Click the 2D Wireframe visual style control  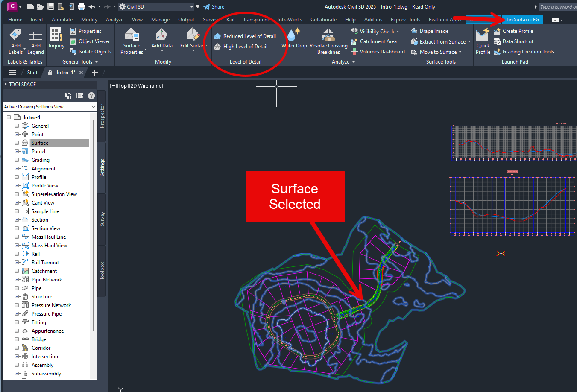pyautogui.click(x=146, y=86)
